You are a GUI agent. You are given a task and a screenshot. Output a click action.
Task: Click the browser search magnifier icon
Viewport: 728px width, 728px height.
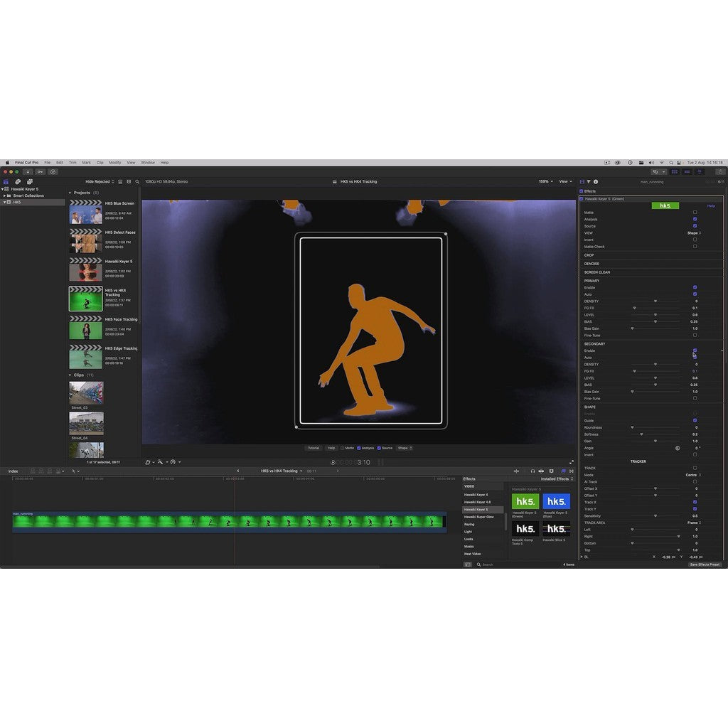tap(137, 181)
